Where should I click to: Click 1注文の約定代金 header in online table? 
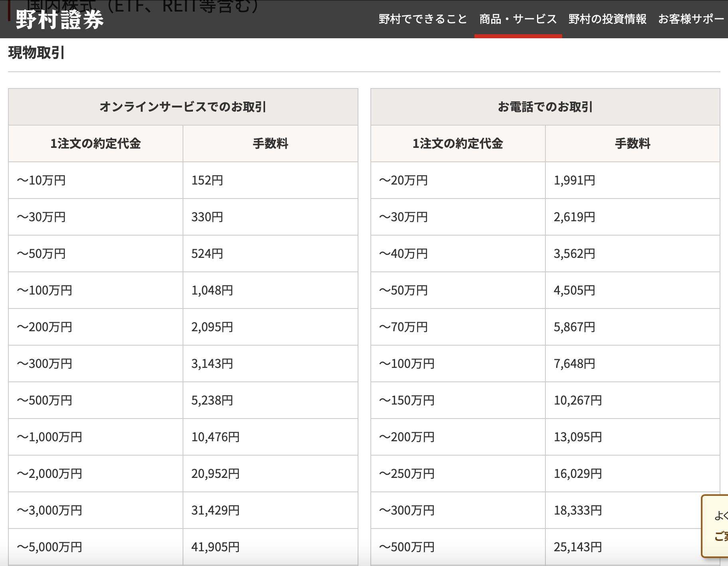point(96,143)
